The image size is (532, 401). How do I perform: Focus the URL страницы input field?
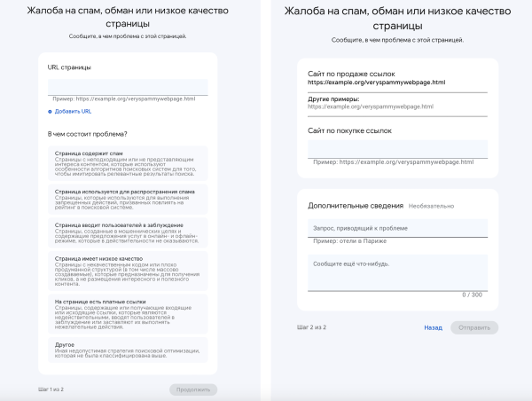tap(128, 86)
